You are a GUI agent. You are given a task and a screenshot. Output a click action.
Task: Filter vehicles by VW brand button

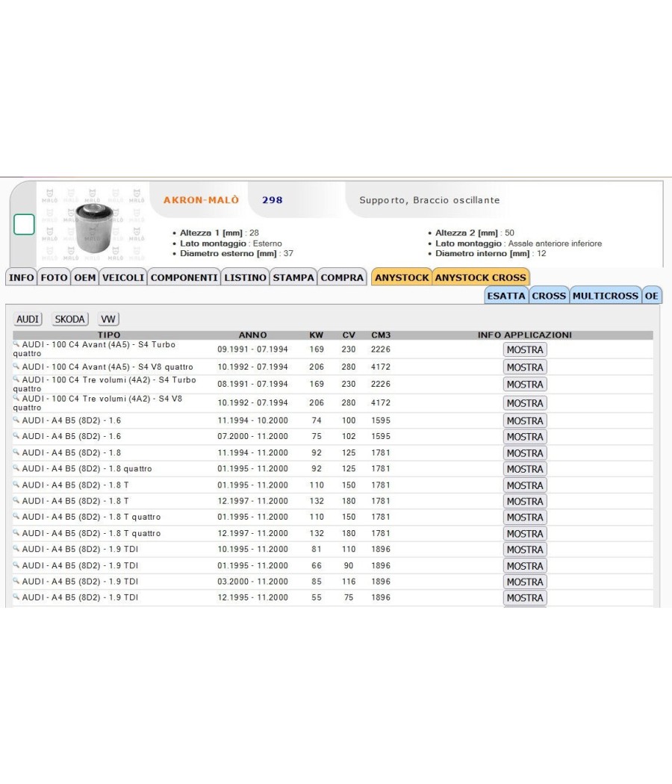coord(108,319)
